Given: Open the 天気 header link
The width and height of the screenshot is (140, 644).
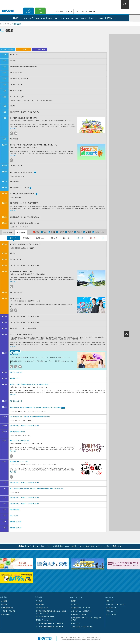Looking at the screenshot, I should (x=77, y=11).
